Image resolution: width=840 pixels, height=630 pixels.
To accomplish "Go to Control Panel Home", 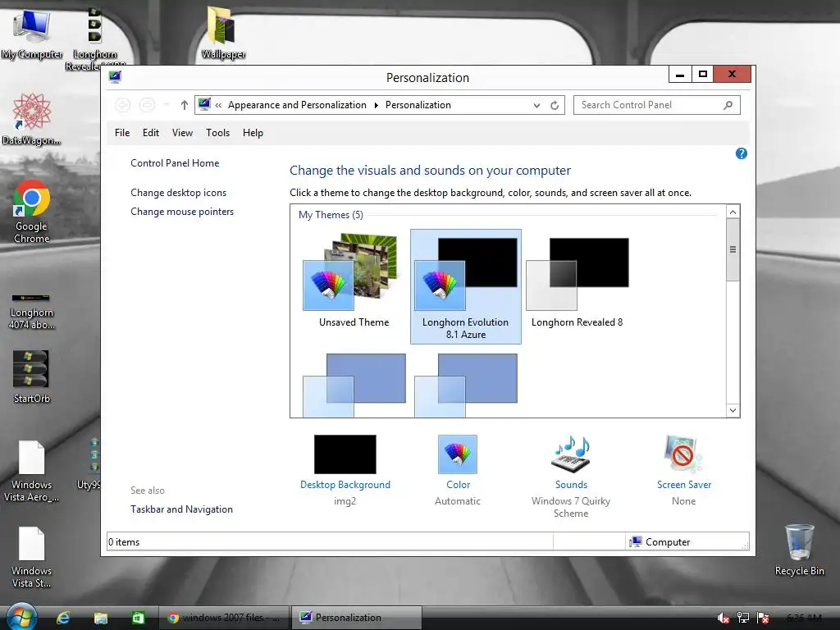I will pos(175,163).
